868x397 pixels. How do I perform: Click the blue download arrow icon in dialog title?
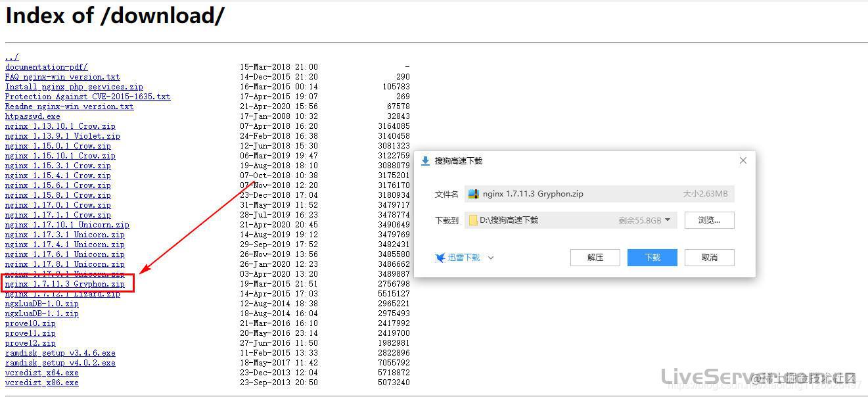point(425,160)
